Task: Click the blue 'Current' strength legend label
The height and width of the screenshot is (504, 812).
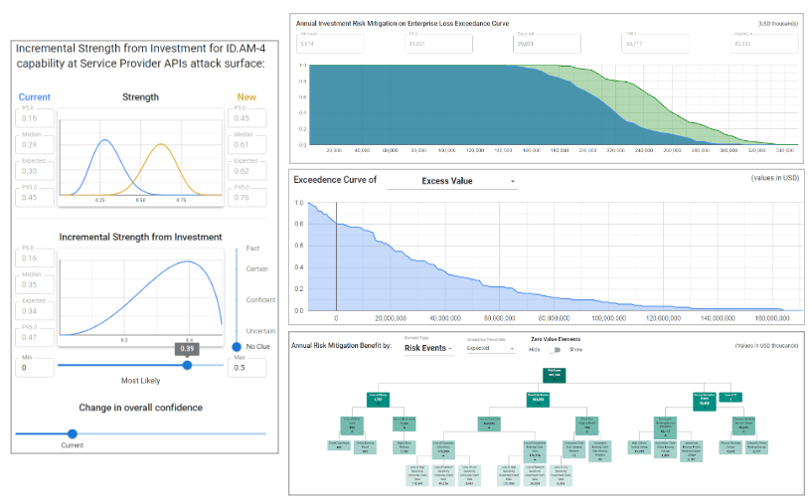Action: click(x=34, y=96)
